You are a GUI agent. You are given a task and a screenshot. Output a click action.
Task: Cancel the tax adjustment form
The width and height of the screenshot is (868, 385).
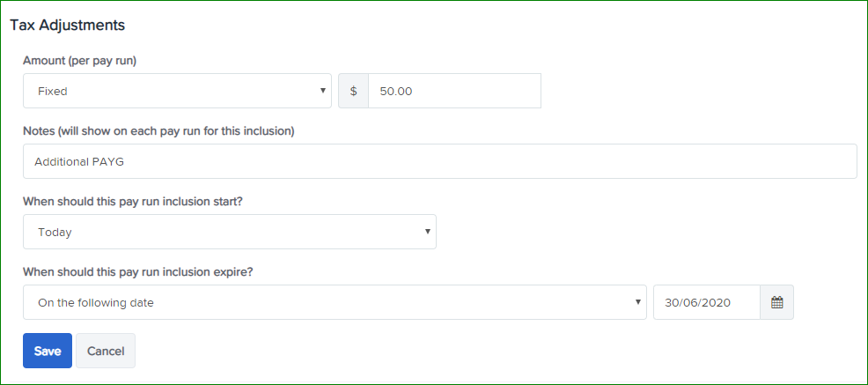[106, 351]
